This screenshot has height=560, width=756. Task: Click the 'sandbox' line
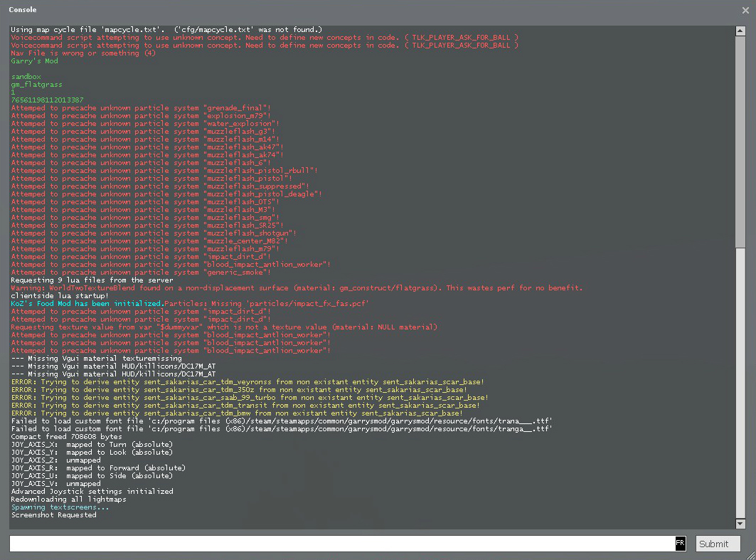click(x=26, y=77)
